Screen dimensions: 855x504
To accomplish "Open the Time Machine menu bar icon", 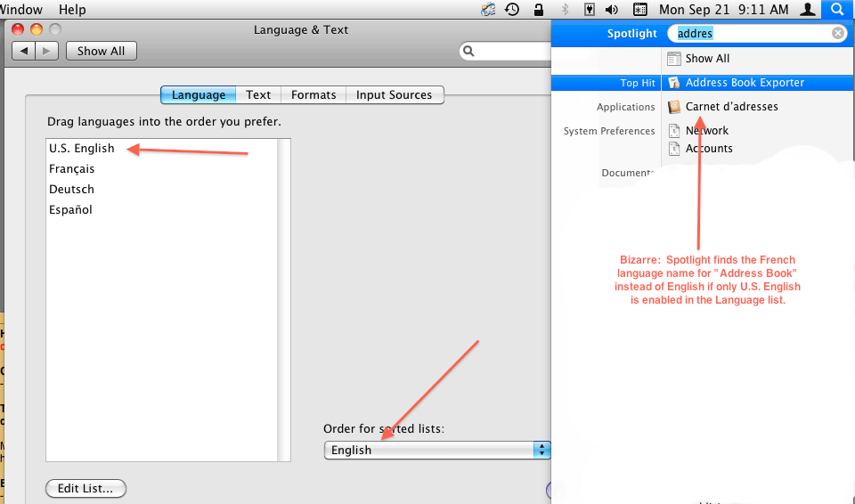I will (x=512, y=9).
